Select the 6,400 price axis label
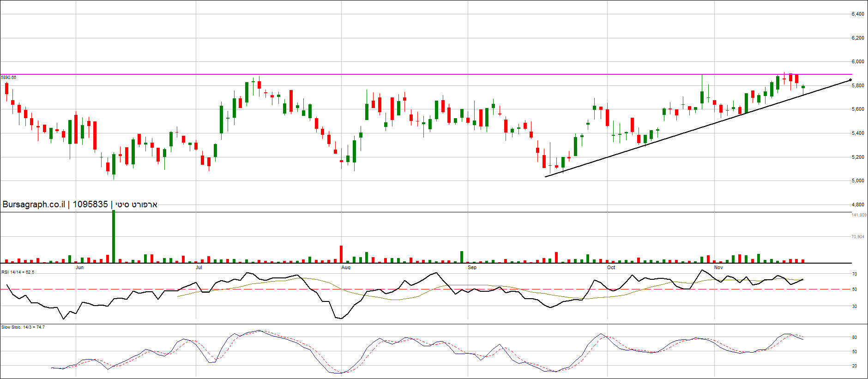Image resolution: width=868 pixels, height=379 pixels. (x=858, y=14)
